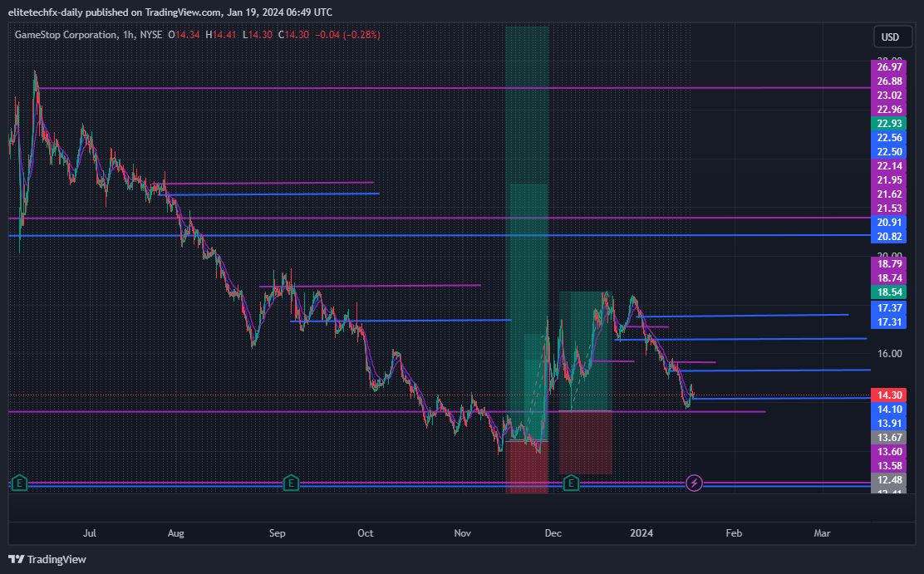Click the 21.62 price label
The width and height of the screenshot is (924, 574).
click(889, 194)
